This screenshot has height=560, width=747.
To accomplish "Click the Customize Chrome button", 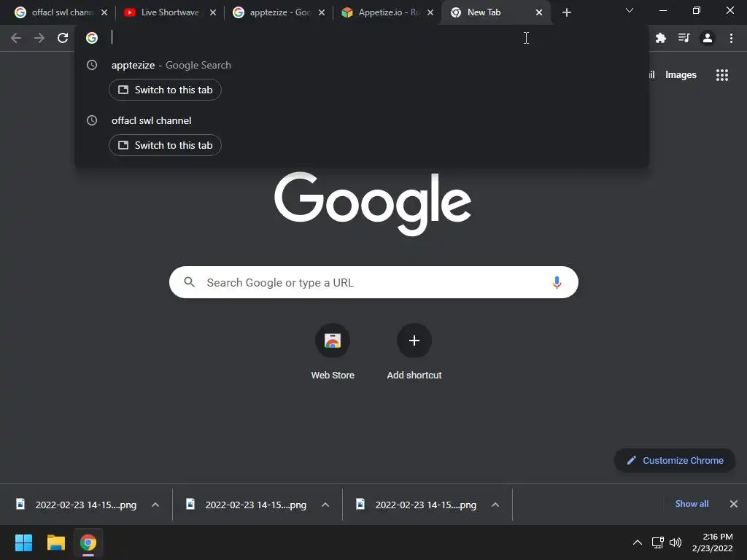I will tap(675, 461).
